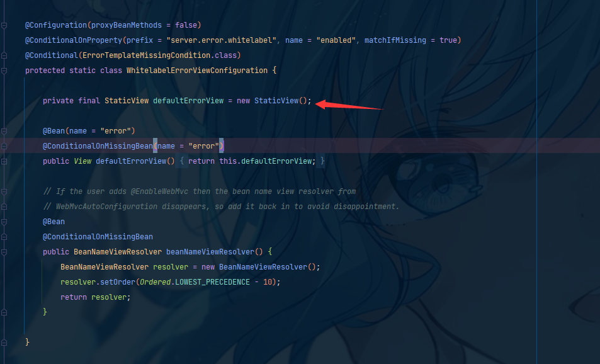Click the setOrder method call on resolver

(118, 282)
